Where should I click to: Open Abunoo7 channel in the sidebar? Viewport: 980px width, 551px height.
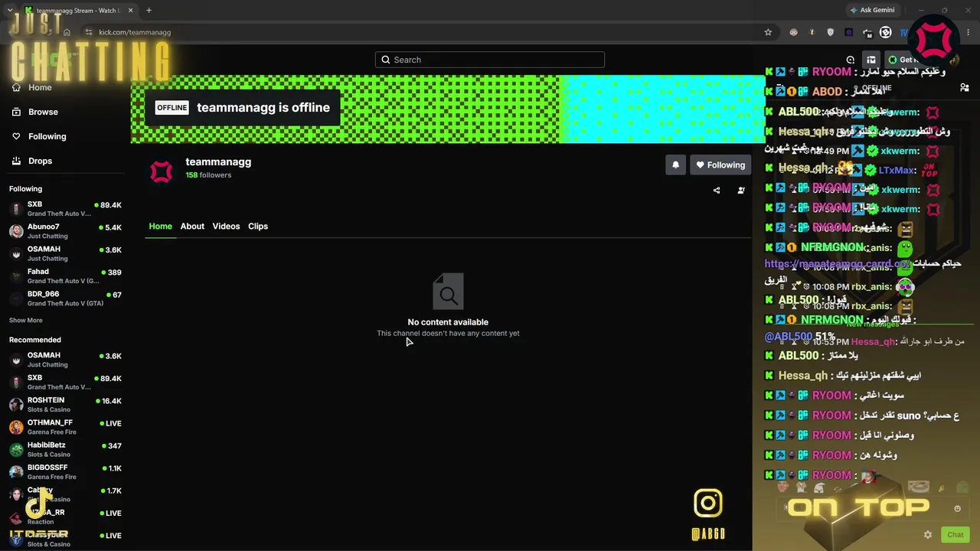pyautogui.click(x=65, y=231)
